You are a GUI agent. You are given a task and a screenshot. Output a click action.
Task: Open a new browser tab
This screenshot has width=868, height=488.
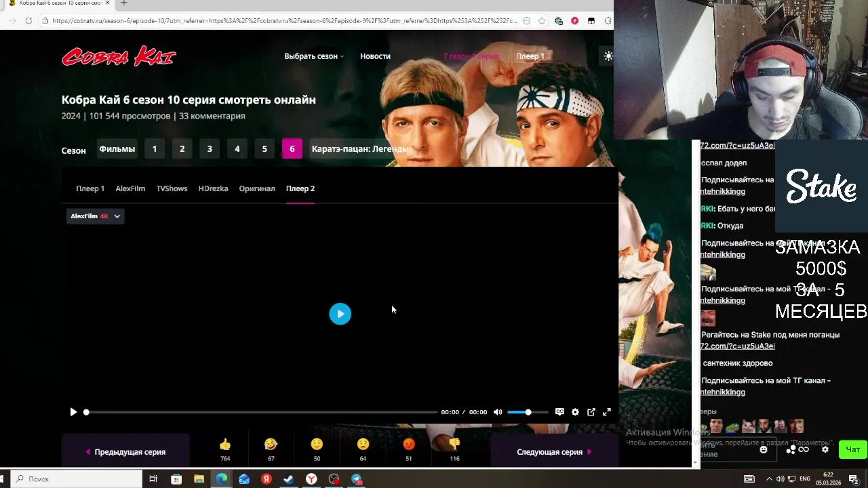(123, 3)
